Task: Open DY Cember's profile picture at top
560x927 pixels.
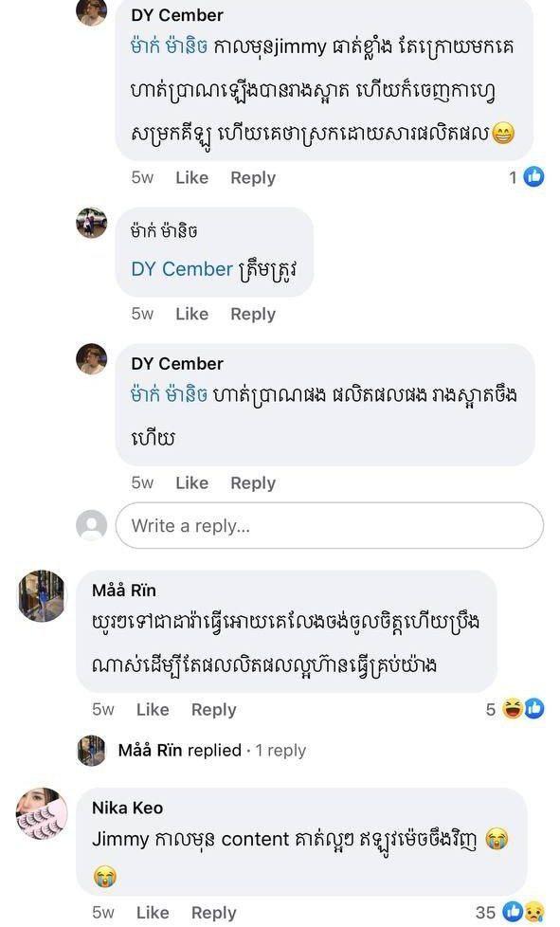Action: 92,11
